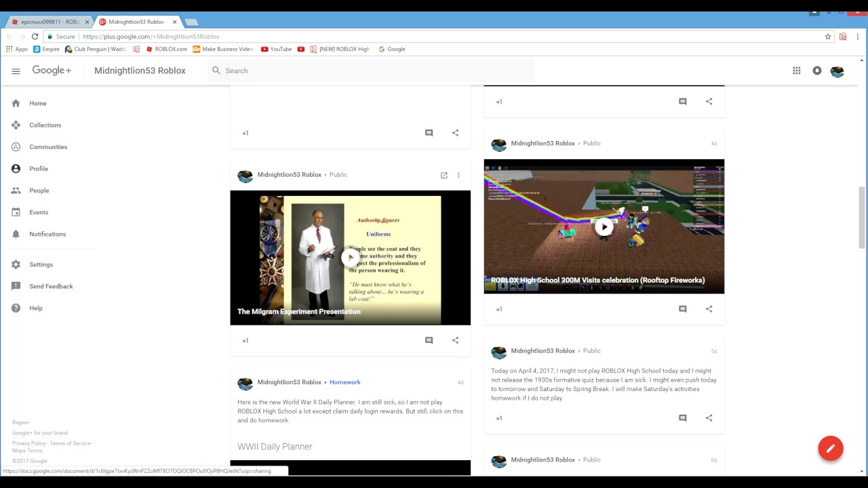
Task: Open the NEW ROBLOX High bookmark
Action: (340, 49)
